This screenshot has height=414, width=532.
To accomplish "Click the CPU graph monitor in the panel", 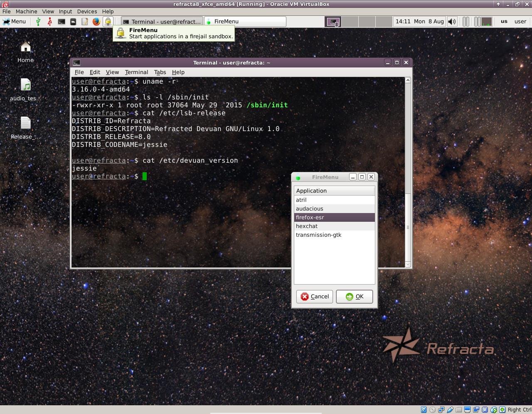I will tap(487, 22).
